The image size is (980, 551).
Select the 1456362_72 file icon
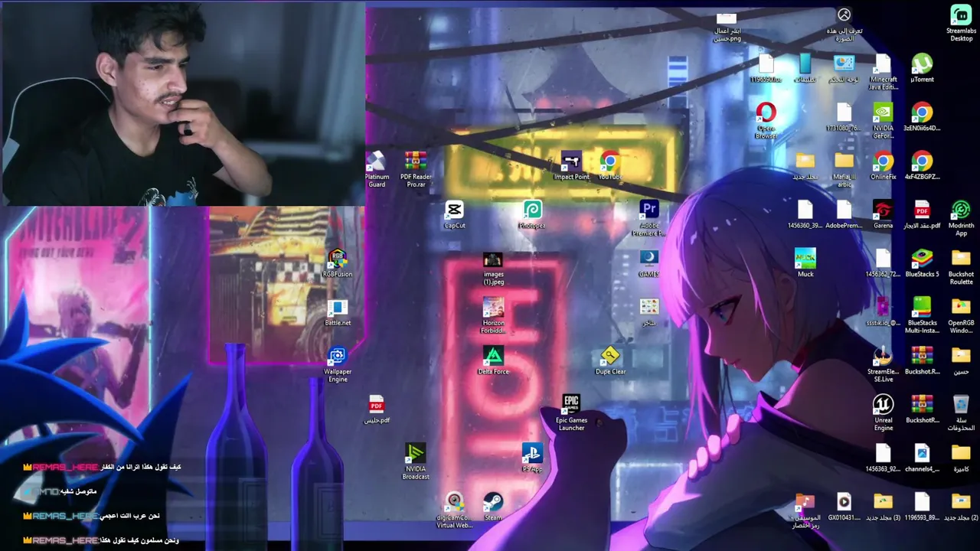coord(883,262)
